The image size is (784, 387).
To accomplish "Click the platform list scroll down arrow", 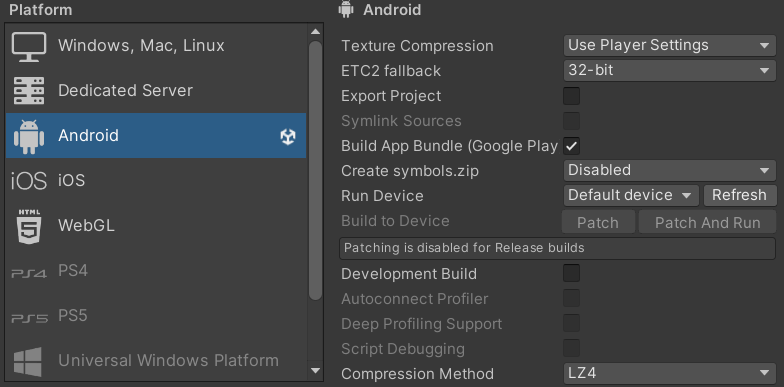I will (x=315, y=370).
